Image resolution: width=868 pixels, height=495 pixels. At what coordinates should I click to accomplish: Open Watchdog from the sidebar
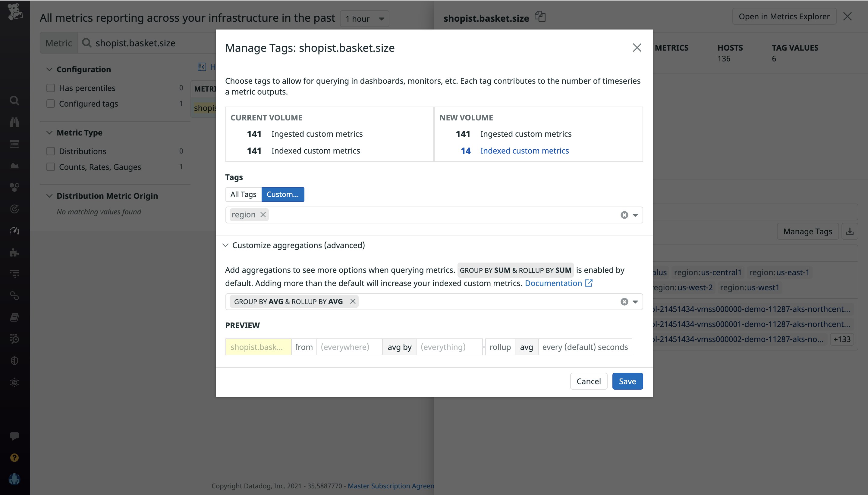(x=14, y=122)
